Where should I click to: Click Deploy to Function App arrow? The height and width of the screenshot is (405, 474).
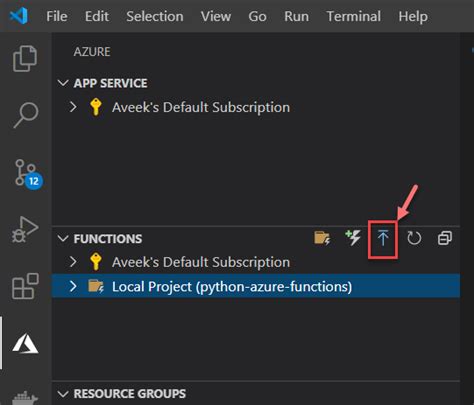point(383,238)
